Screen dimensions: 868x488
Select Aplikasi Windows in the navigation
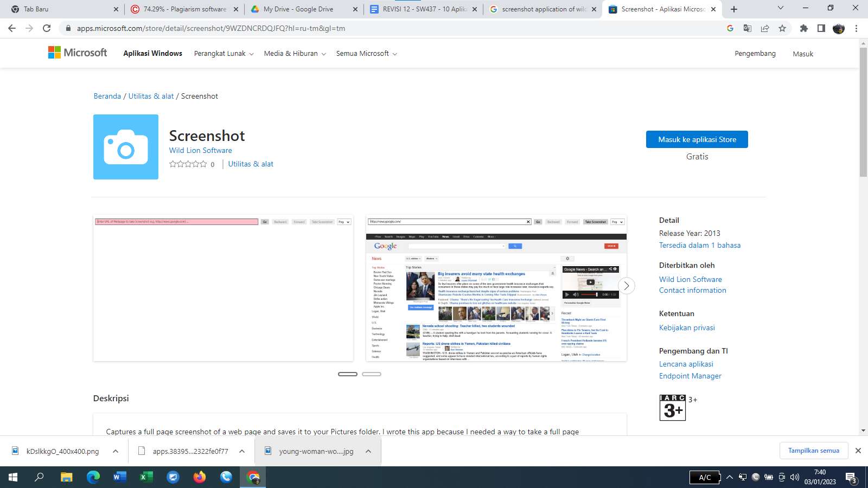point(152,53)
